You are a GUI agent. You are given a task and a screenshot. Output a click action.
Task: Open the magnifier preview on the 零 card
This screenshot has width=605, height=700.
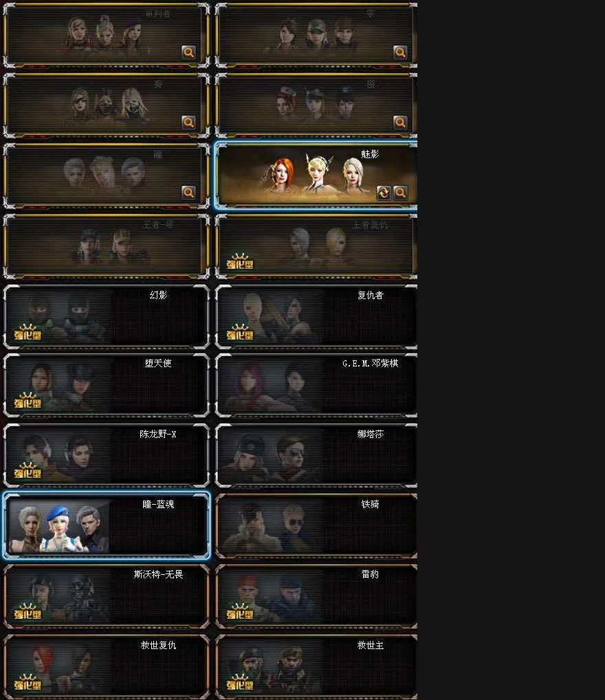pos(401,52)
